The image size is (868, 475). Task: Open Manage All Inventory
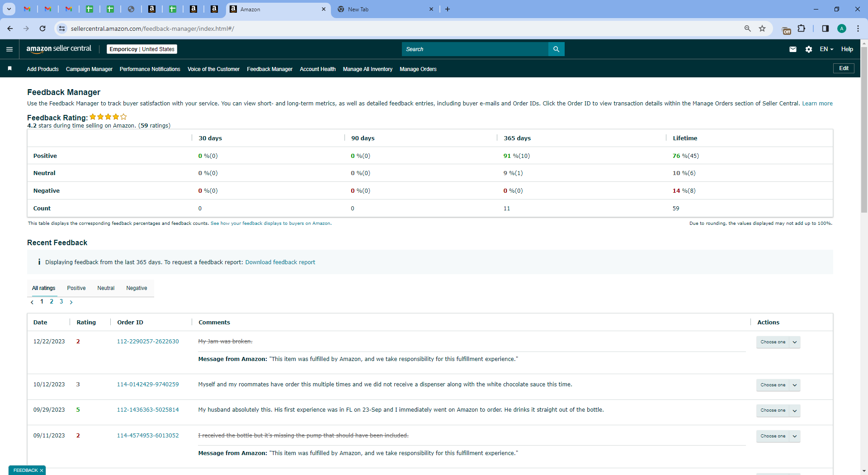pyautogui.click(x=368, y=69)
